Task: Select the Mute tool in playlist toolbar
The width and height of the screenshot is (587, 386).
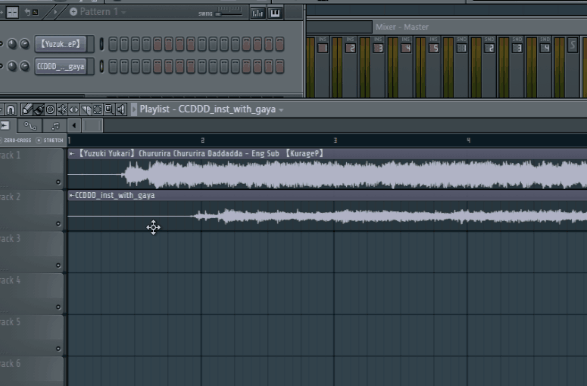Action: pyautogui.click(x=62, y=109)
